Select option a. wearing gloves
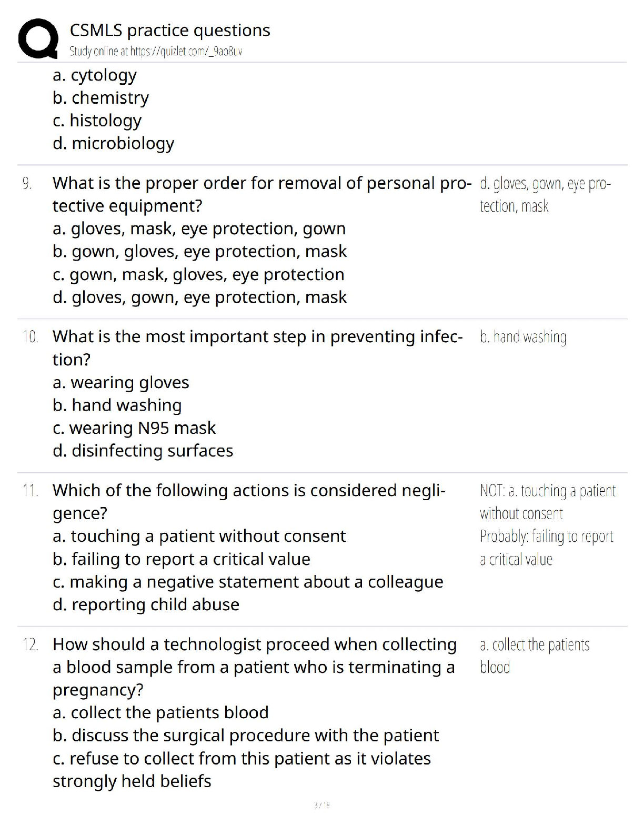644x834 pixels. 120,383
